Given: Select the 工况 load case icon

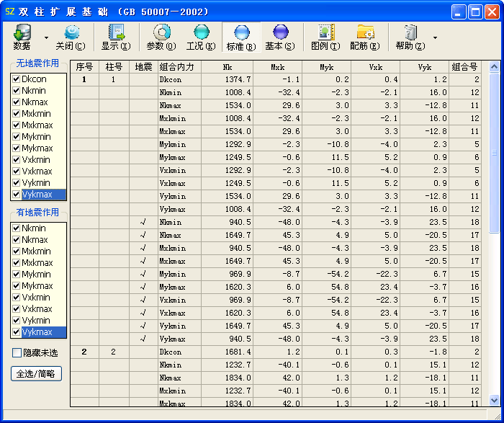Looking at the screenshot, I should [201, 32].
